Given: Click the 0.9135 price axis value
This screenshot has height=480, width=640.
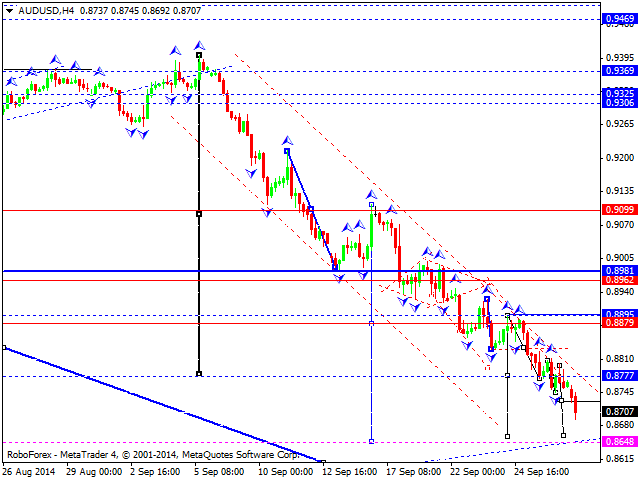Looking at the screenshot, I should click(x=620, y=191).
